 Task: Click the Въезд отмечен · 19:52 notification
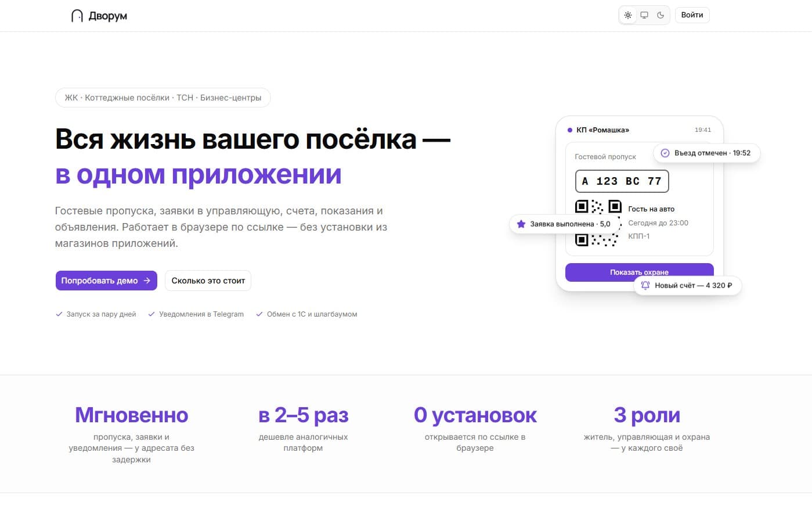tap(706, 153)
